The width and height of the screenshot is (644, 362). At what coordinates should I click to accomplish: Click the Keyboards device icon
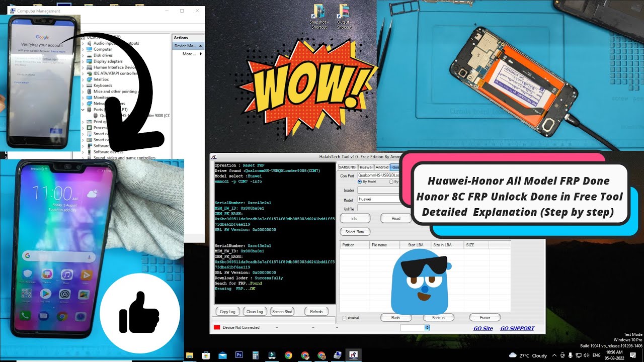point(89,85)
